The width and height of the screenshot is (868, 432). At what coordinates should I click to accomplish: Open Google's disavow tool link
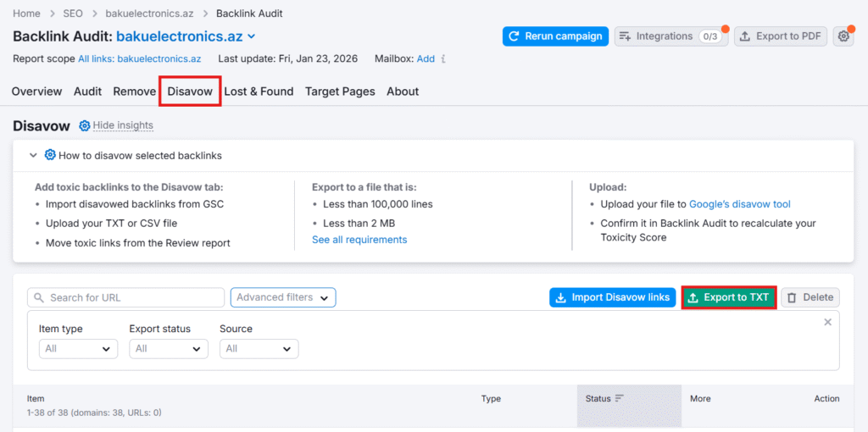click(739, 204)
